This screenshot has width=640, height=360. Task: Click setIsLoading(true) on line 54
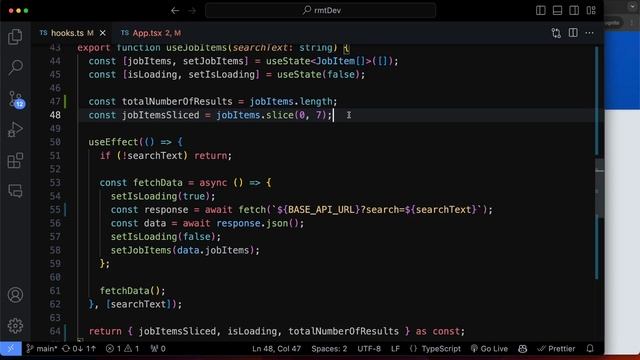[163, 196]
